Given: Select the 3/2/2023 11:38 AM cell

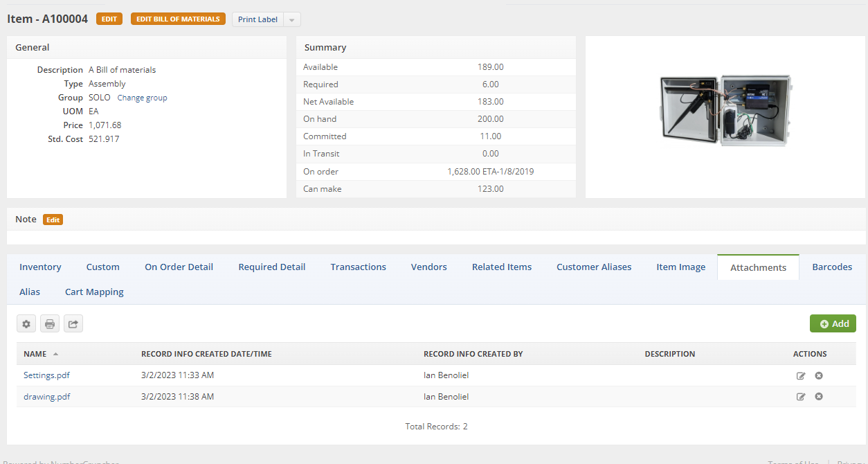Looking at the screenshot, I should click(x=177, y=397).
